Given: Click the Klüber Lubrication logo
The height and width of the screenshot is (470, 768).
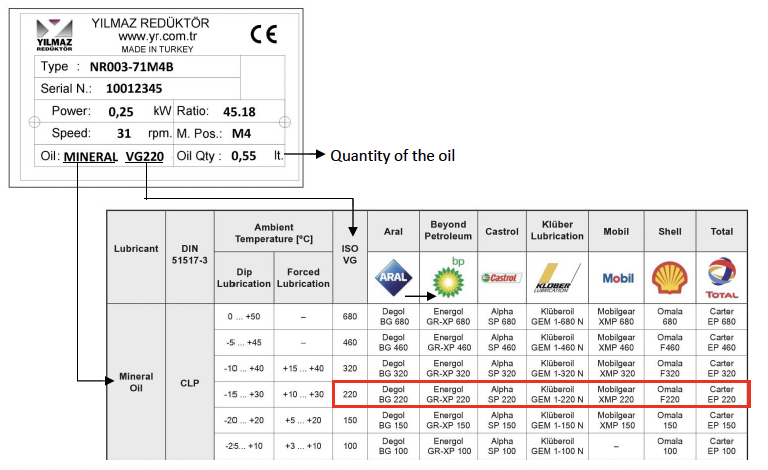Looking at the screenshot, I should click(557, 277).
